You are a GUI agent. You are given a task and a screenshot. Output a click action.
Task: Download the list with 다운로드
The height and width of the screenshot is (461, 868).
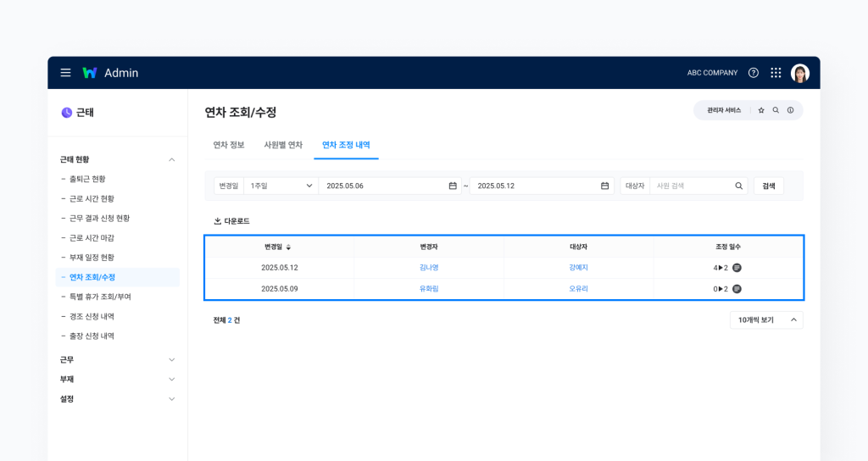click(x=231, y=221)
